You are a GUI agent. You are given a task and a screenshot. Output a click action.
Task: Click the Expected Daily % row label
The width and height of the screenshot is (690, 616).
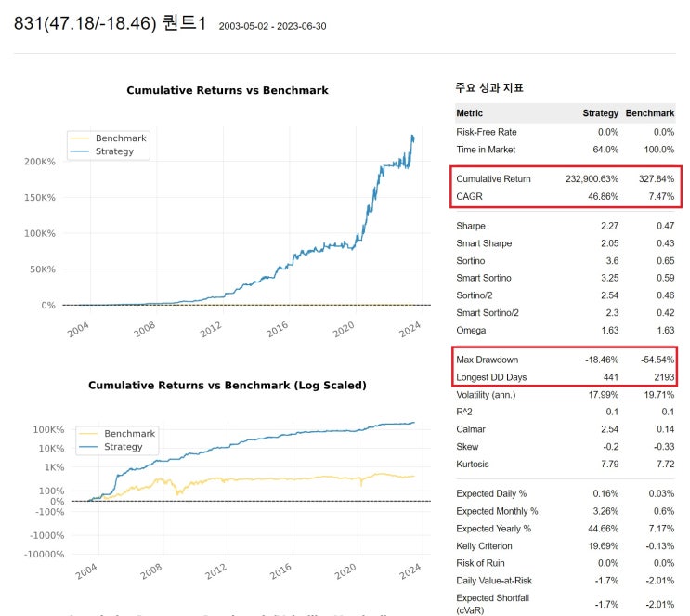[x=491, y=493]
